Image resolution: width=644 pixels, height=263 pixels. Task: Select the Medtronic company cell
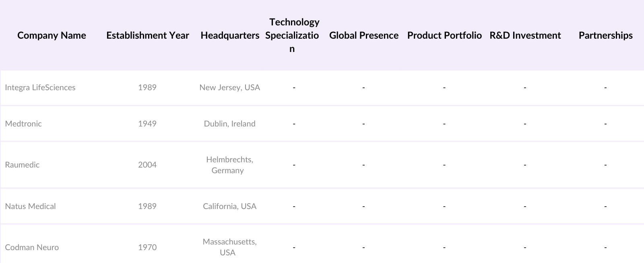pyautogui.click(x=23, y=124)
